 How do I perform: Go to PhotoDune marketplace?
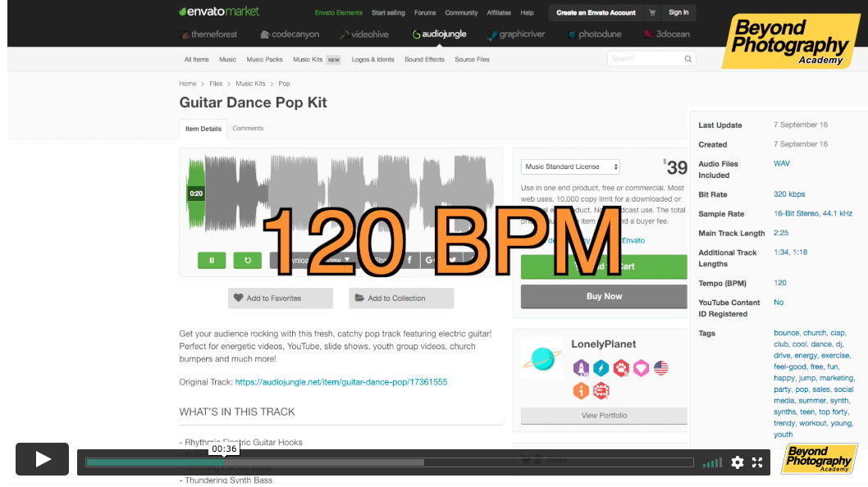(x=595, y=34)
